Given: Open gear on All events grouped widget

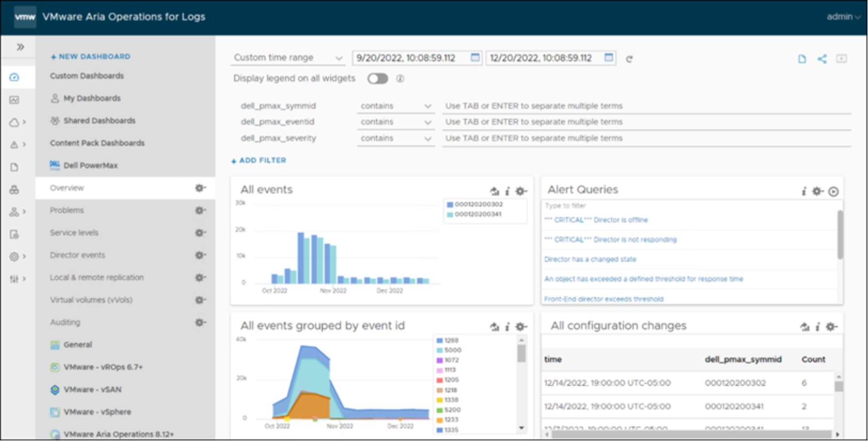Looking at the screenshot, I should tap(521, 327).
